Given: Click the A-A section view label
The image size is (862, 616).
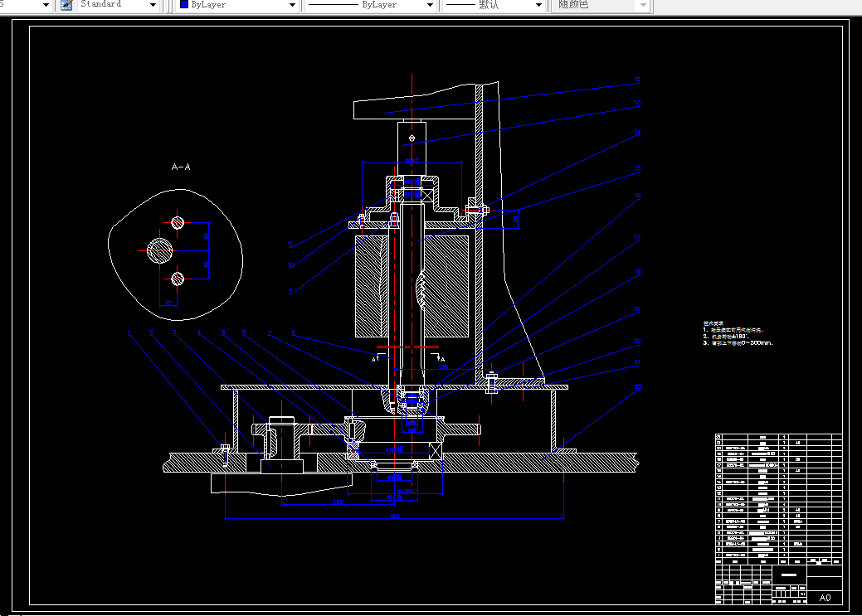Looking at the screenshot, I should pos(181,167).
